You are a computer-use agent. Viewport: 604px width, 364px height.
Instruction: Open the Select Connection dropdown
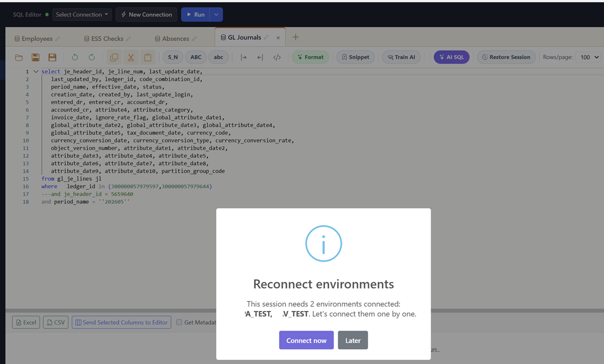pos(82,14)
